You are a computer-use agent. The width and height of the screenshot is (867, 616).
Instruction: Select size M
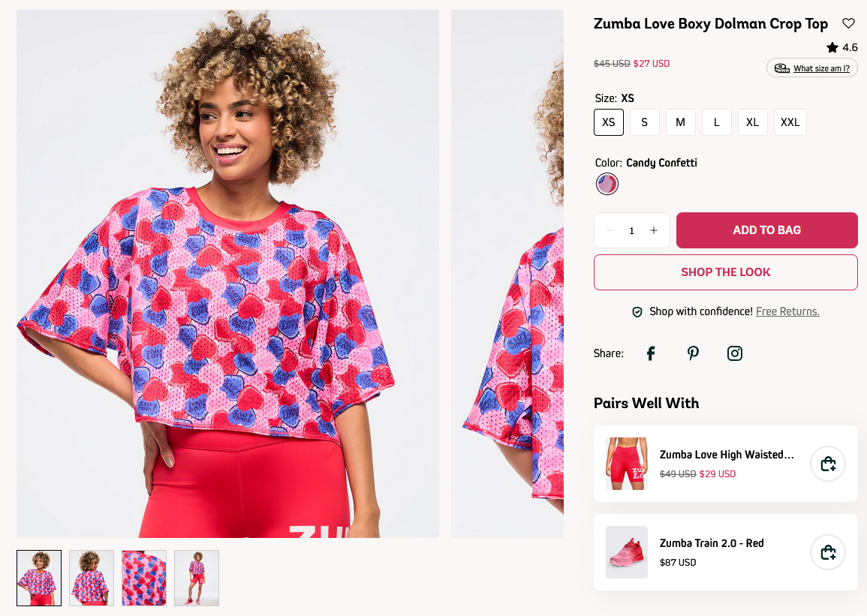(681, 122)
